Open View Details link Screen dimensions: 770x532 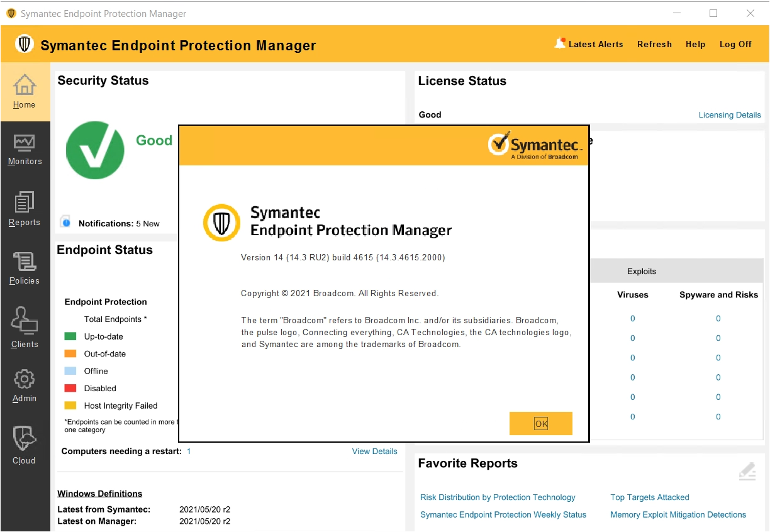tap(374, 452)
